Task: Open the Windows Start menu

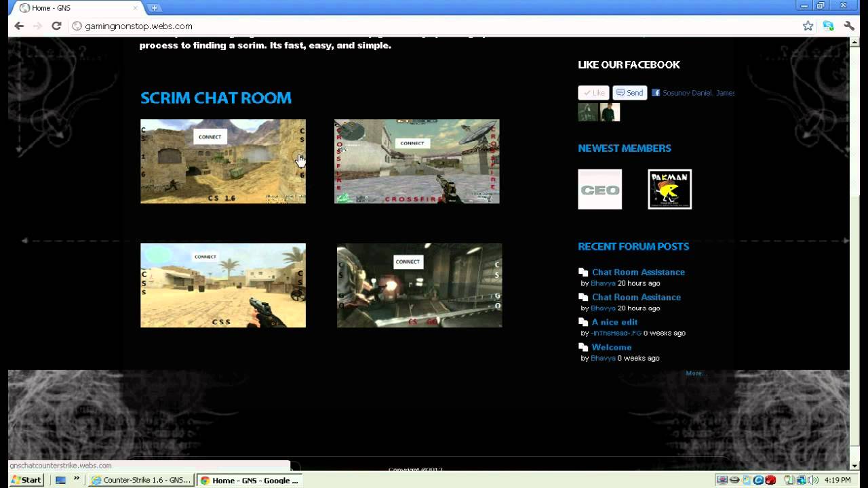Action: tap(26, 480)
